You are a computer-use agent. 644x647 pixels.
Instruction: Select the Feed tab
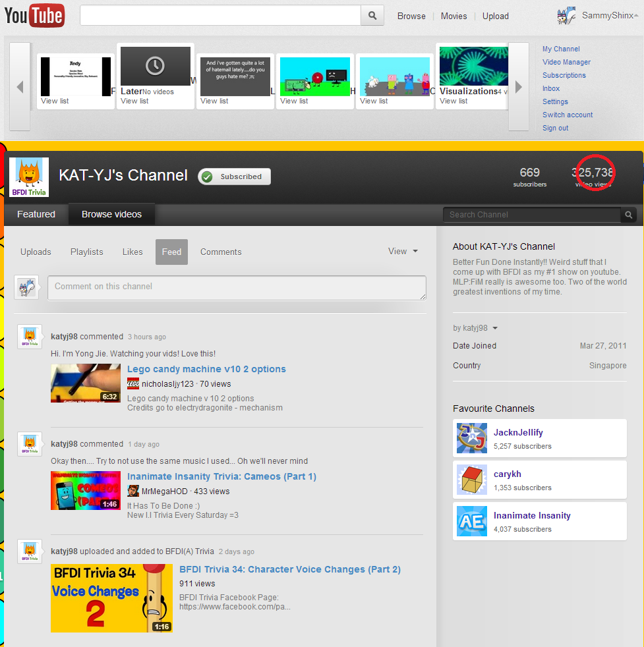[x=172, y=252]
